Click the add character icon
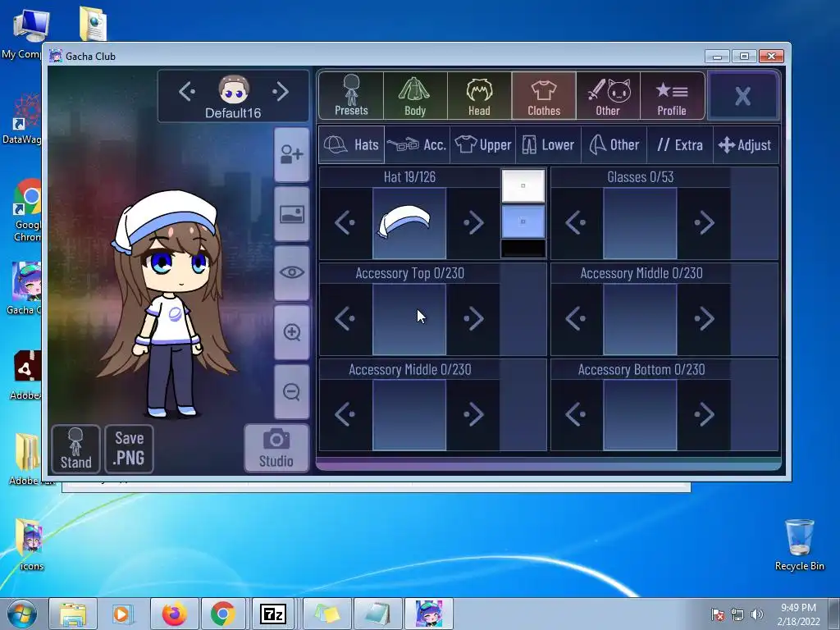The image size is (840, 630). pos(292,155)
